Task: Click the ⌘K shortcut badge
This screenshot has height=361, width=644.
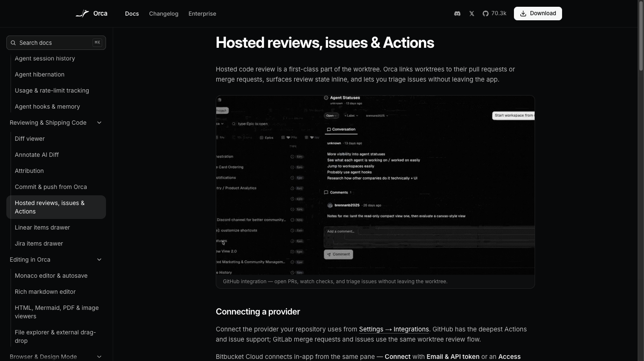Action: (x=98, y=42)
